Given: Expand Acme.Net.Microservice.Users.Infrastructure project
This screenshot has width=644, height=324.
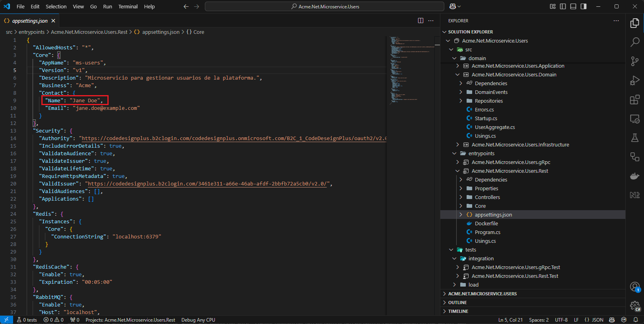Looking at the screenshot, I should tap(457, 145).
